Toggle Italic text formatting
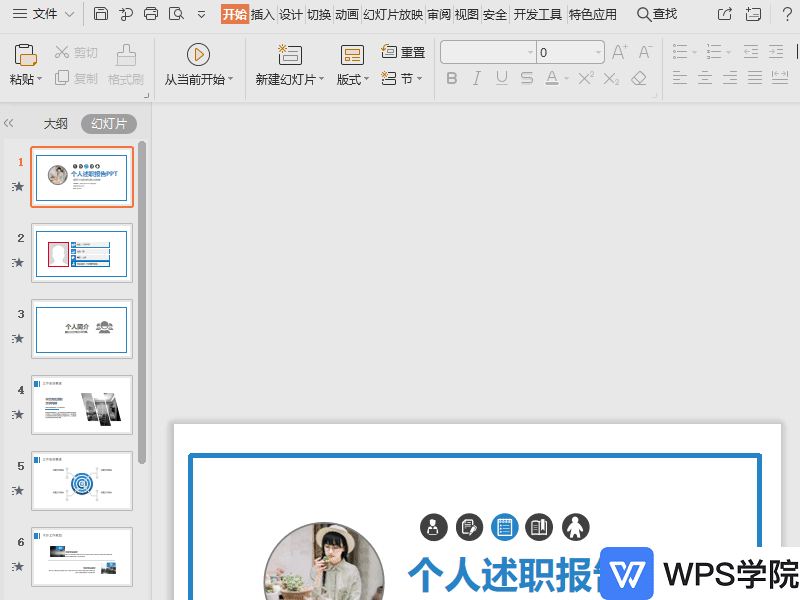Screen dimensions: 800x600 (477, 78)
